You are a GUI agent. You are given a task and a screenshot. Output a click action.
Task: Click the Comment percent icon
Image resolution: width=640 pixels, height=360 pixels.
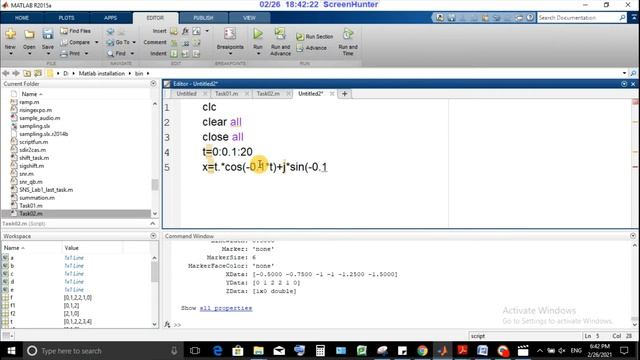pos(174,42)
